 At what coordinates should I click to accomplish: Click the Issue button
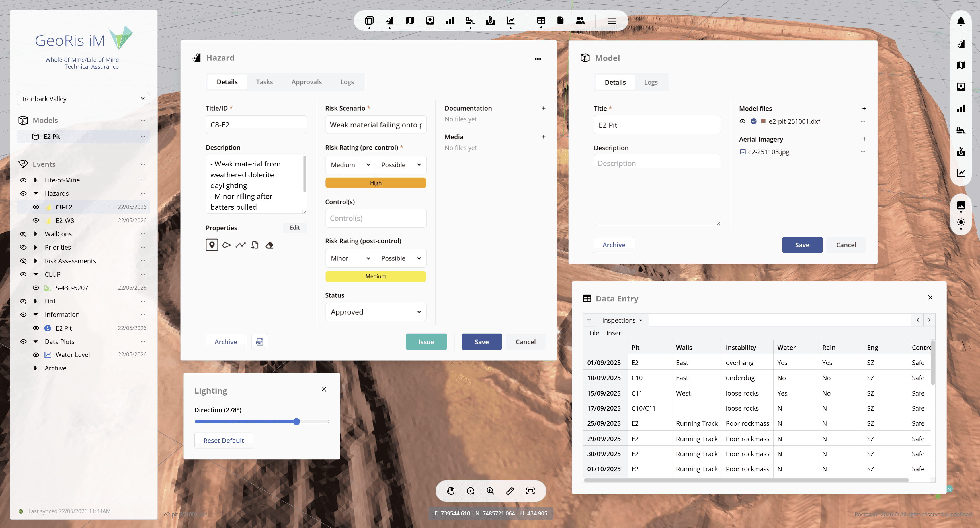[426, 342]
